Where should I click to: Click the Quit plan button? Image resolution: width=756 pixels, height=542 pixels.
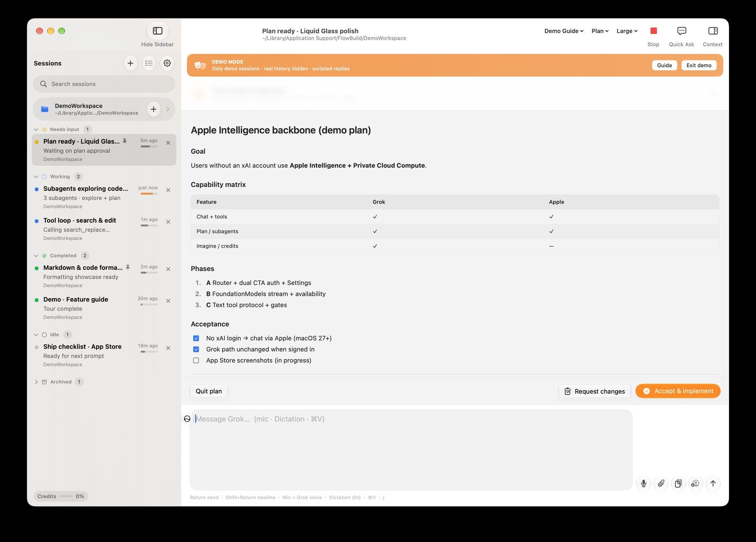point(209,391)
